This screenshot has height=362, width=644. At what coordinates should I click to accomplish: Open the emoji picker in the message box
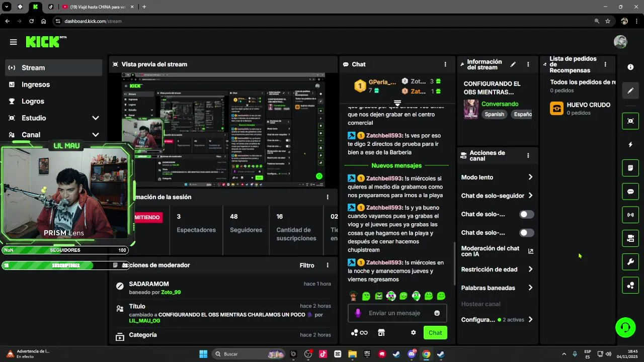click(x=437, y=313)
